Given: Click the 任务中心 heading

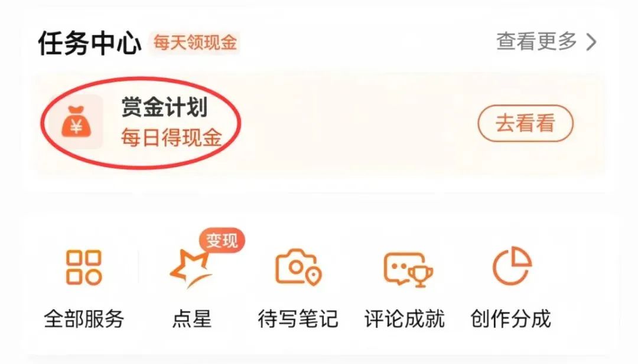Looking at the screenshot, I should (90, 43).
